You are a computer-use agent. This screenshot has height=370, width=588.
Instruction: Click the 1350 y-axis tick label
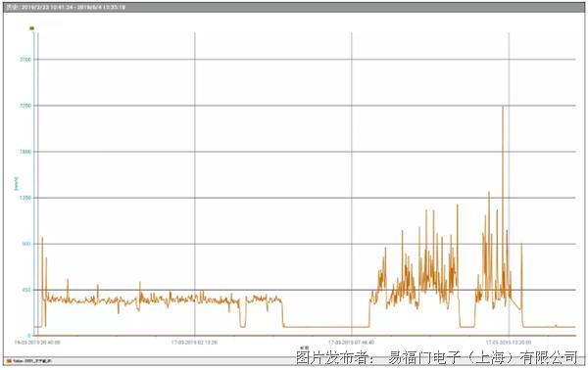click(25, 198)
